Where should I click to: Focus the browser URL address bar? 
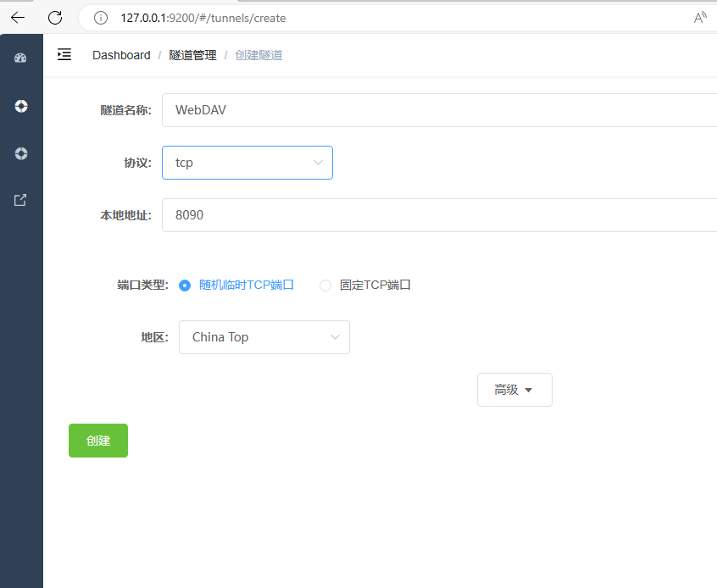coord(381,18)
